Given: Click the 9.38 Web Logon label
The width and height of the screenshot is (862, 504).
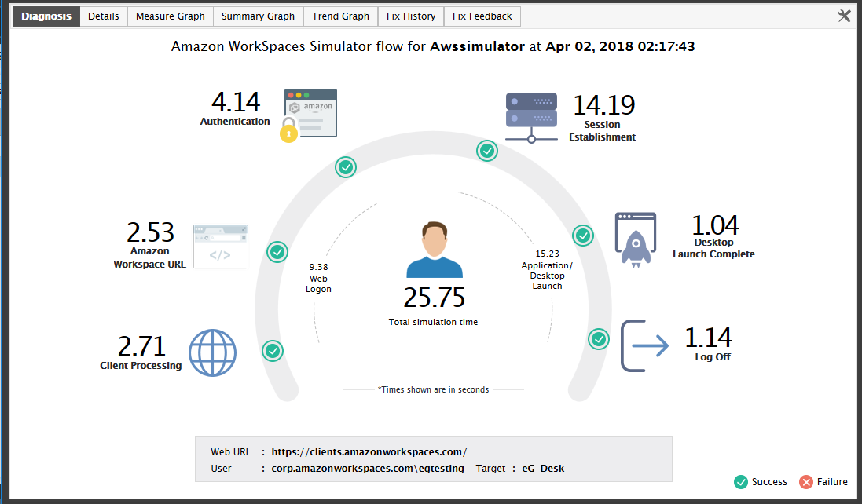Looking at the screenshot, I should coord(318,278).
